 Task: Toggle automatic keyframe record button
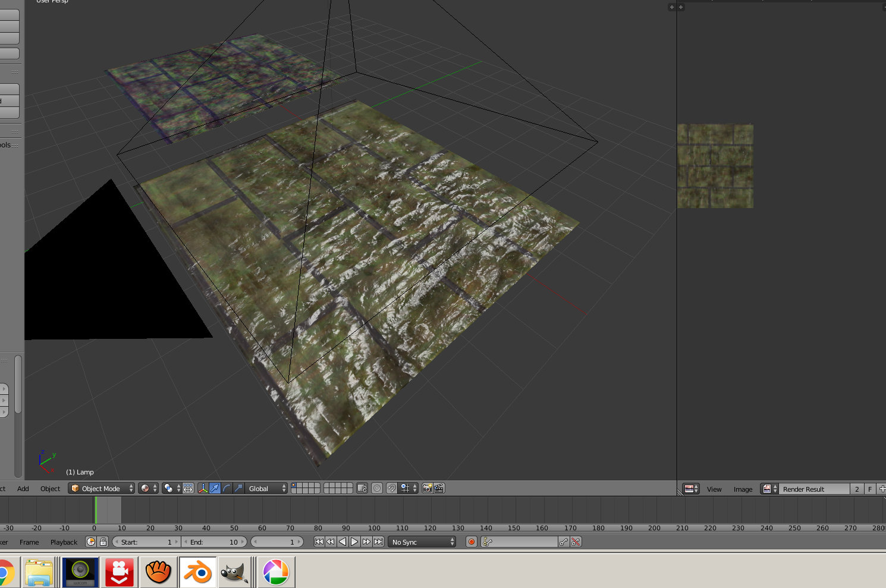click(472, 542)
